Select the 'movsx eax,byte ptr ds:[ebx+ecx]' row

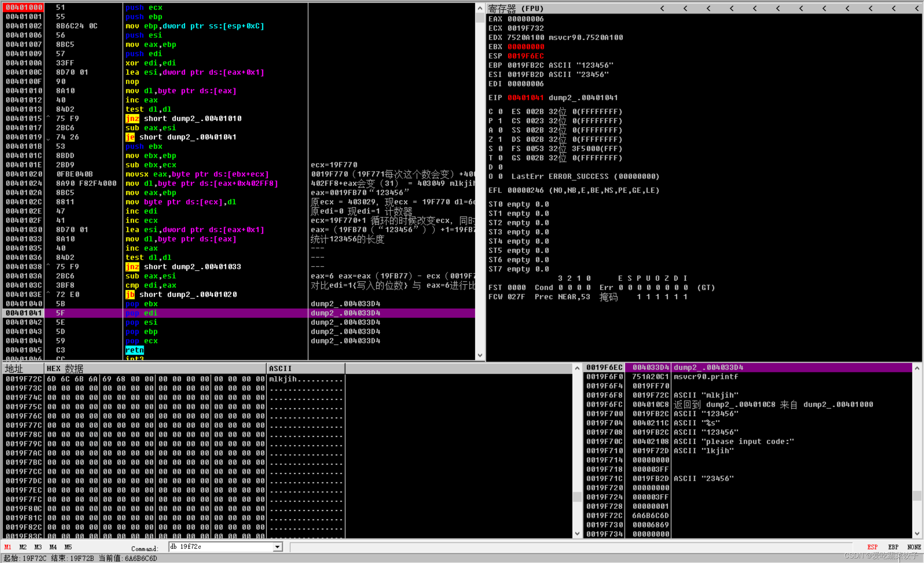point(239,174)
